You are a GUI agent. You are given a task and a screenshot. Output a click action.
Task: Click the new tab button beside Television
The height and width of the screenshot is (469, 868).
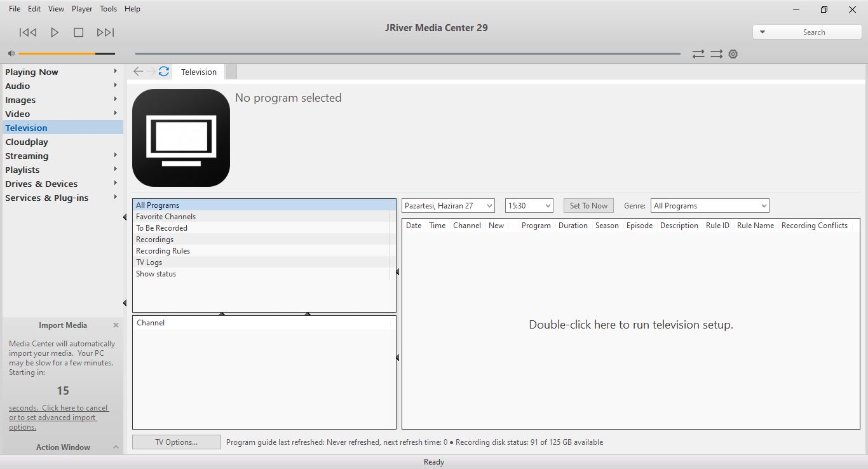tap(231, 72)
